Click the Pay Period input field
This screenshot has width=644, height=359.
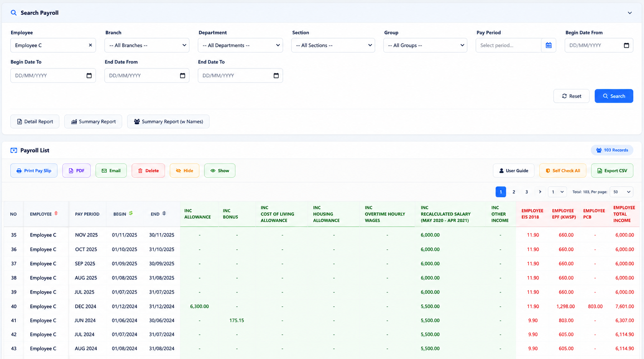(x=508, y=45)
